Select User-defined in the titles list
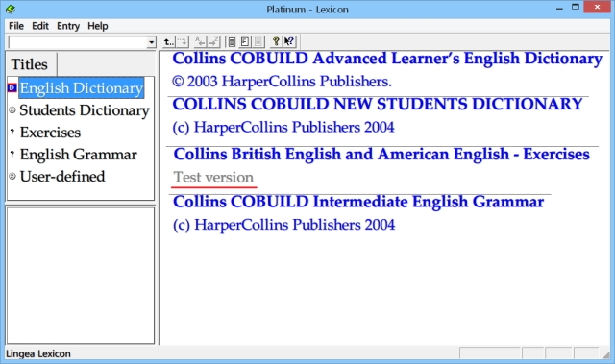Screen dimensions: 615x364 pos(62,177)
